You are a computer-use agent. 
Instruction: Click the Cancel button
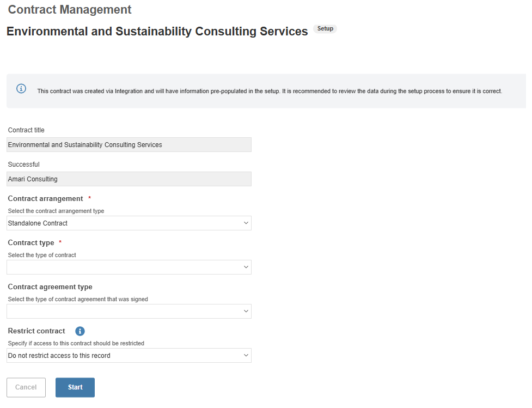point(26,387)
